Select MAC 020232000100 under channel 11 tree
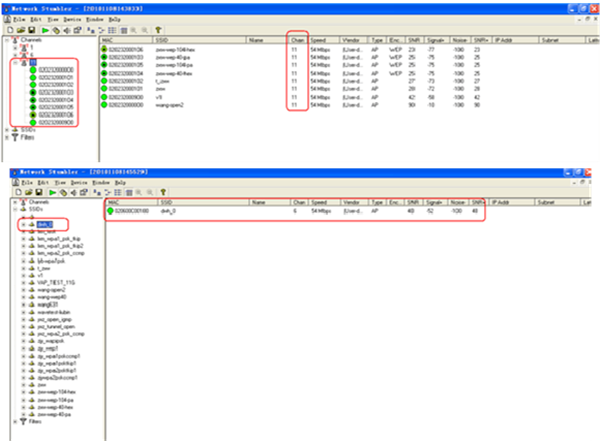The height and width of the screenshot is (441, 600). (56, 71)
